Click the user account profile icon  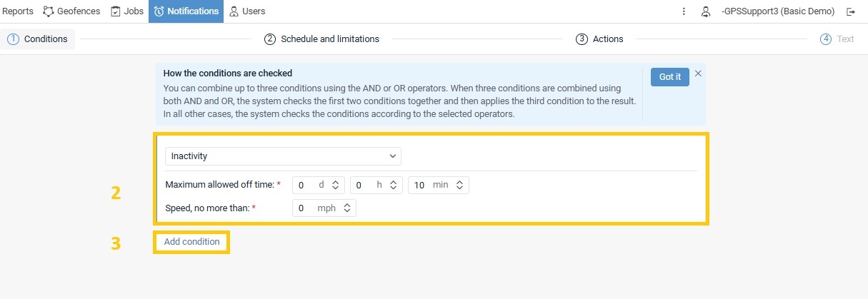click(706, 11)
